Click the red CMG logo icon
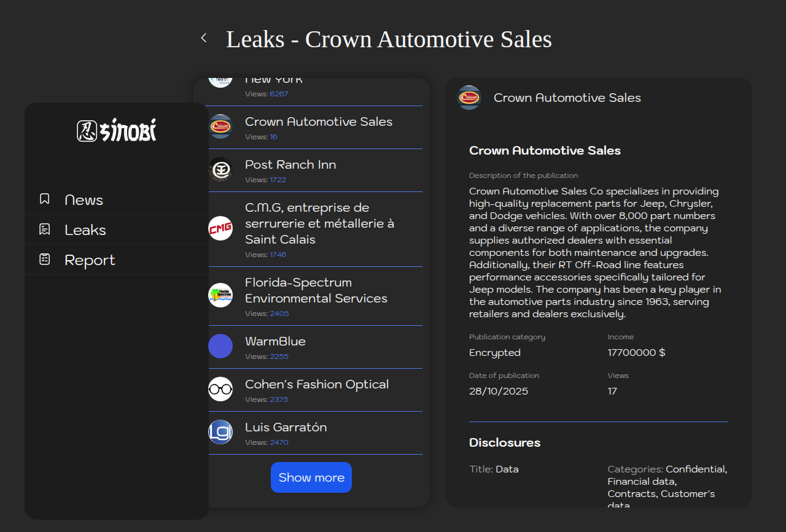 tap(220, 229)
